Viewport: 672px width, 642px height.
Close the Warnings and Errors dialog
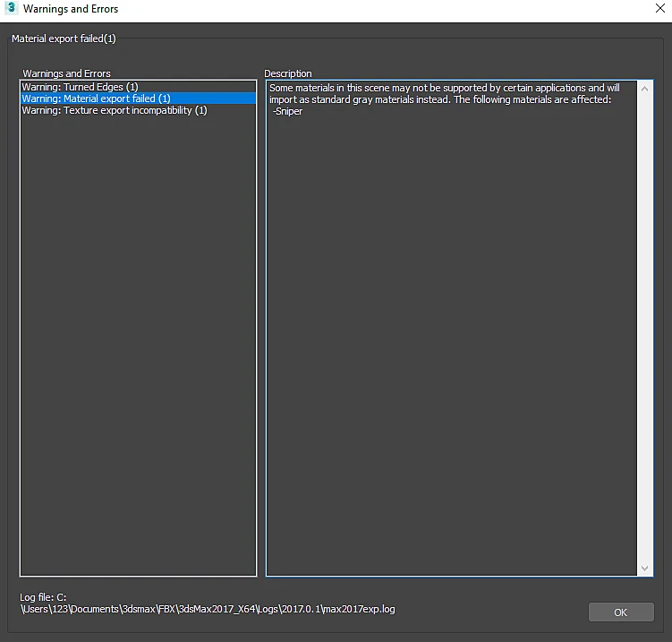(x=660, y=8)
